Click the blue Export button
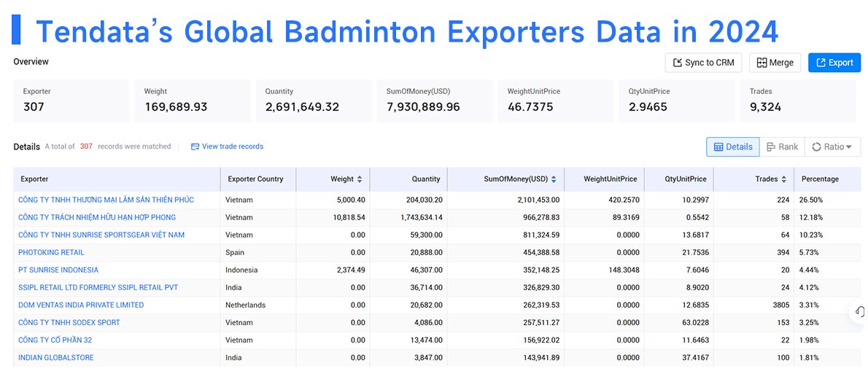This screenshot has height=371, width=868. coord(834,63)
